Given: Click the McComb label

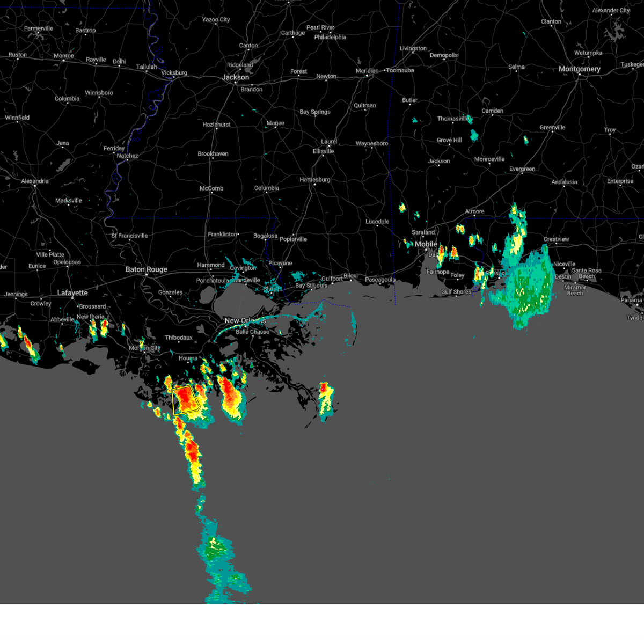Looking at the screenshot, I should [x=211, y=188].
